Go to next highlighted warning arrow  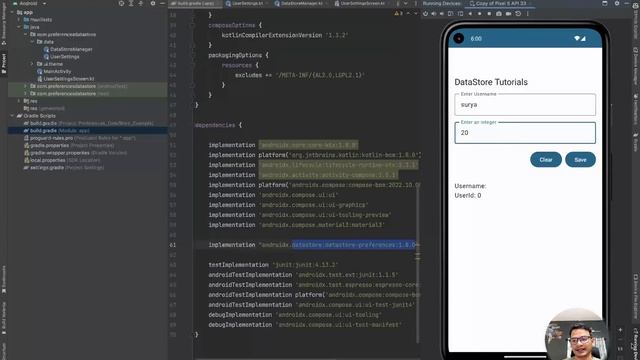[x=416, y=13]
